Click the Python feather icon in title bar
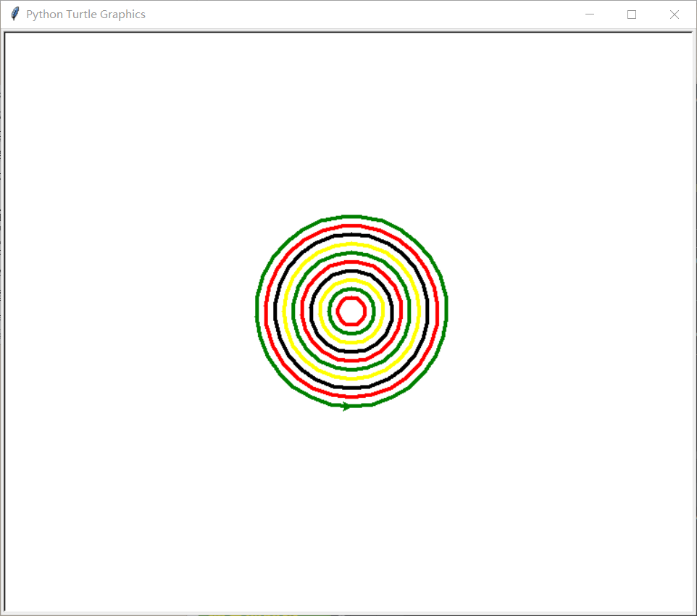The width and height of the screenshot is (697, 616). 14,14
